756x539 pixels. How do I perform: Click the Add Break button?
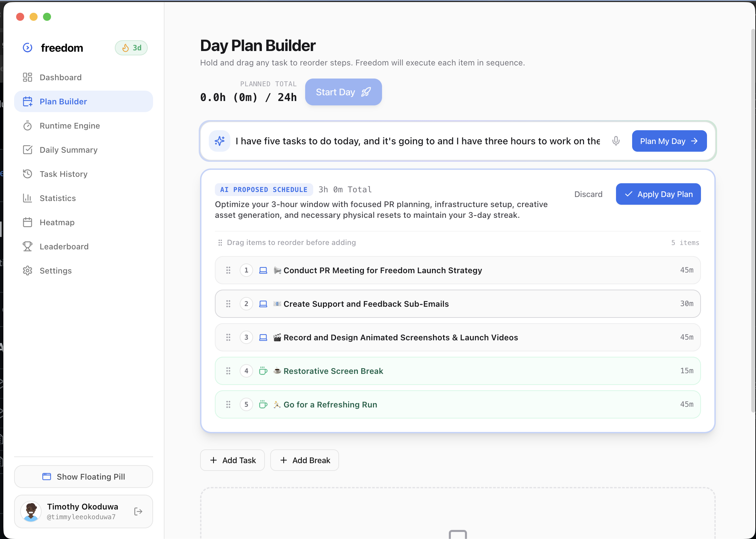(x=304, y=460)
